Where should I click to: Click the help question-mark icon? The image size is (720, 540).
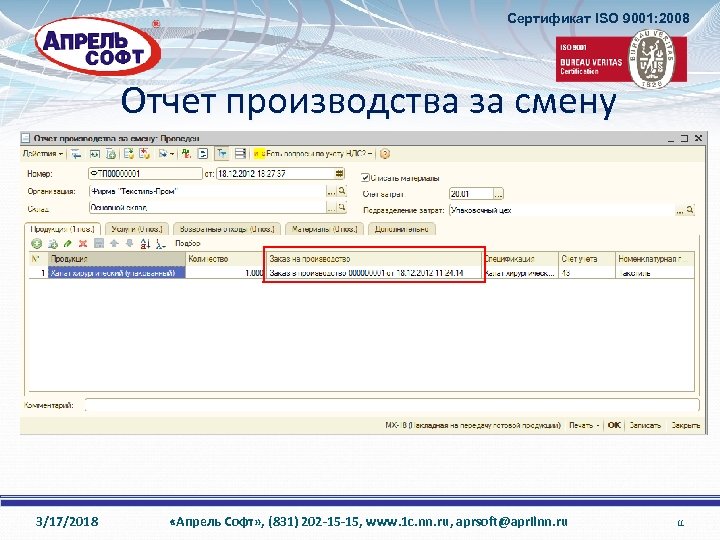point(385,154)
